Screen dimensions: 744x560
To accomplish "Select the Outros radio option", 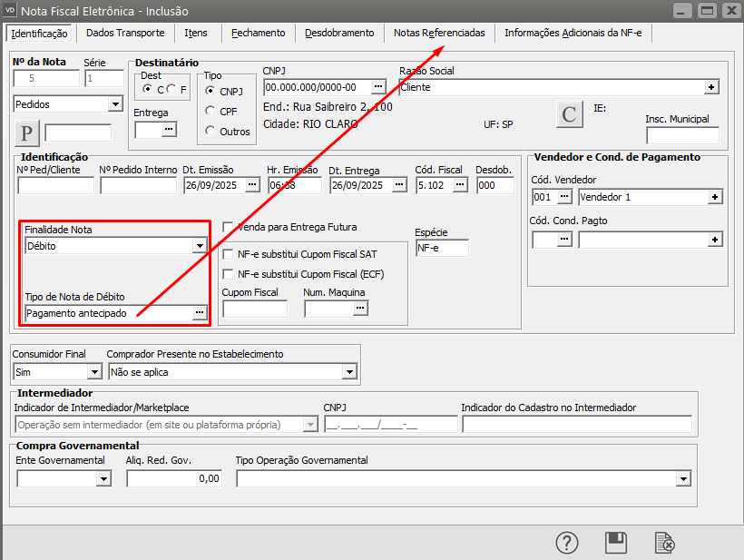I will (210, 131).
